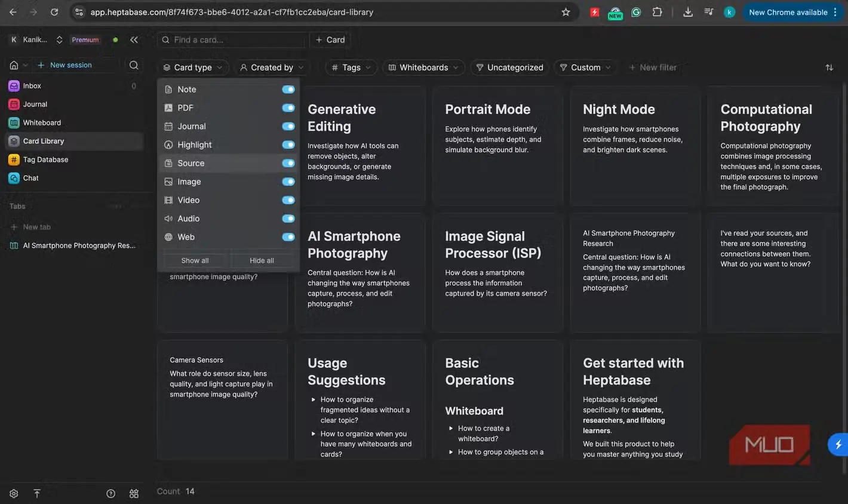Toggle PDF card type switch

coord(288,108)
